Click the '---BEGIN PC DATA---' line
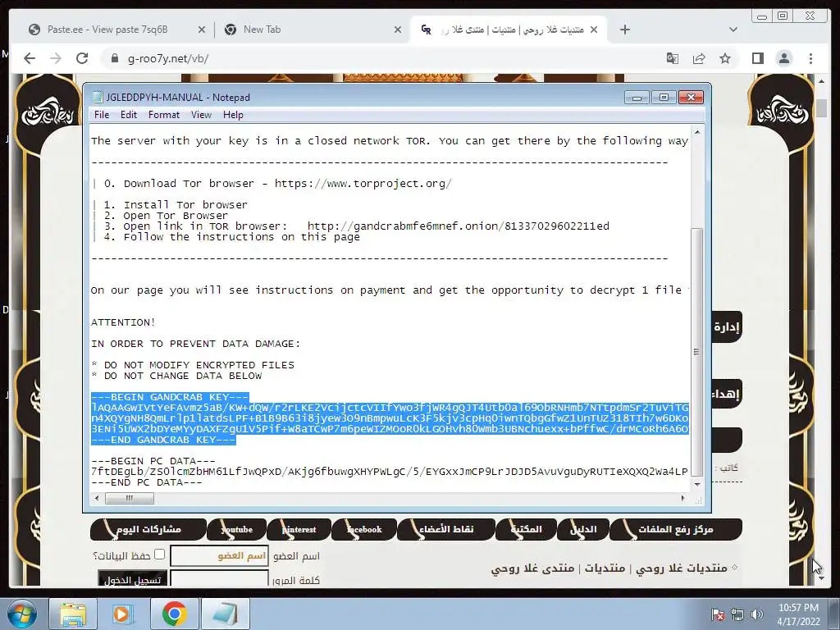Screen dimensions: 840x630 click(153, 461)
